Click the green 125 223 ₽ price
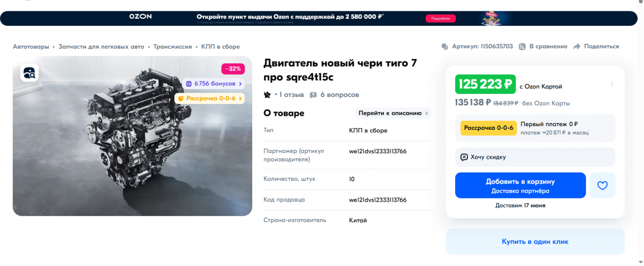The image size is (644, 266). [485, 84]
